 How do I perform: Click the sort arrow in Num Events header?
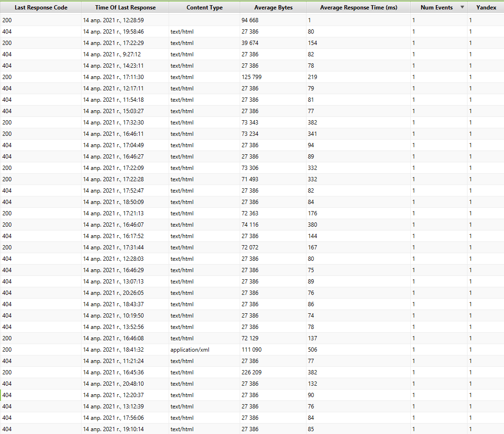click(462, 7)
